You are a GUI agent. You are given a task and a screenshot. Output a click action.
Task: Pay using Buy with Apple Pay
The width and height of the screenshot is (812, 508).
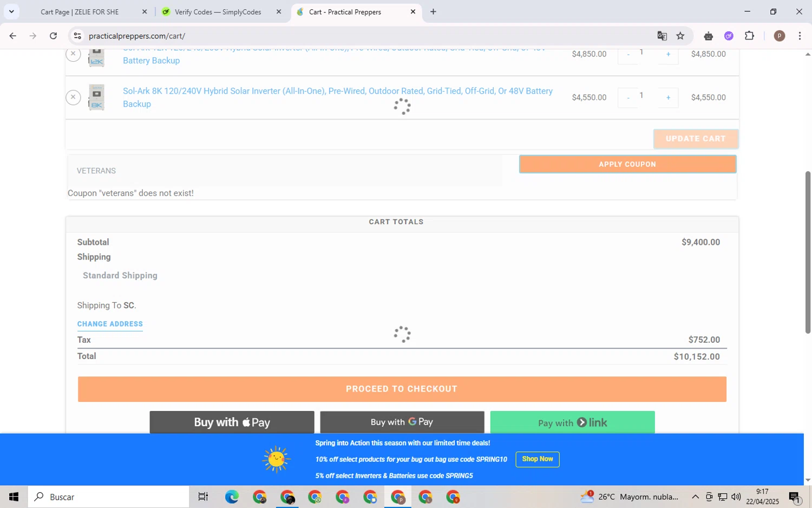click(232, 422)
